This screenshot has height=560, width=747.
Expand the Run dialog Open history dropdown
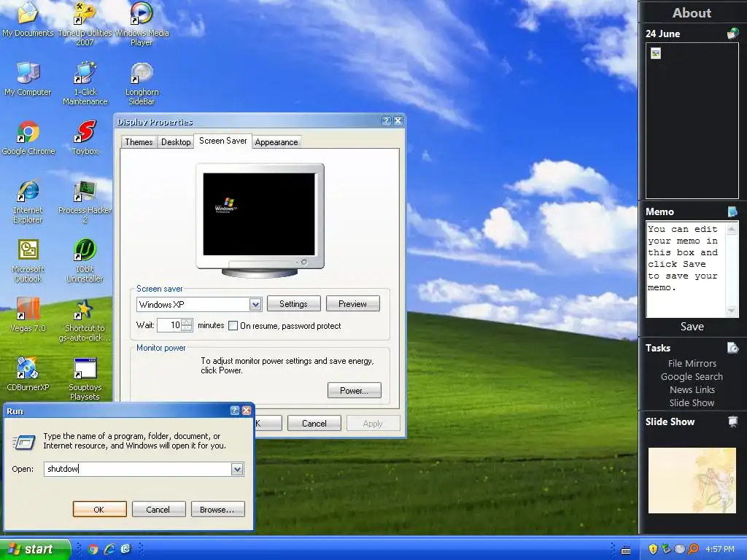click(x=237, y=469)
